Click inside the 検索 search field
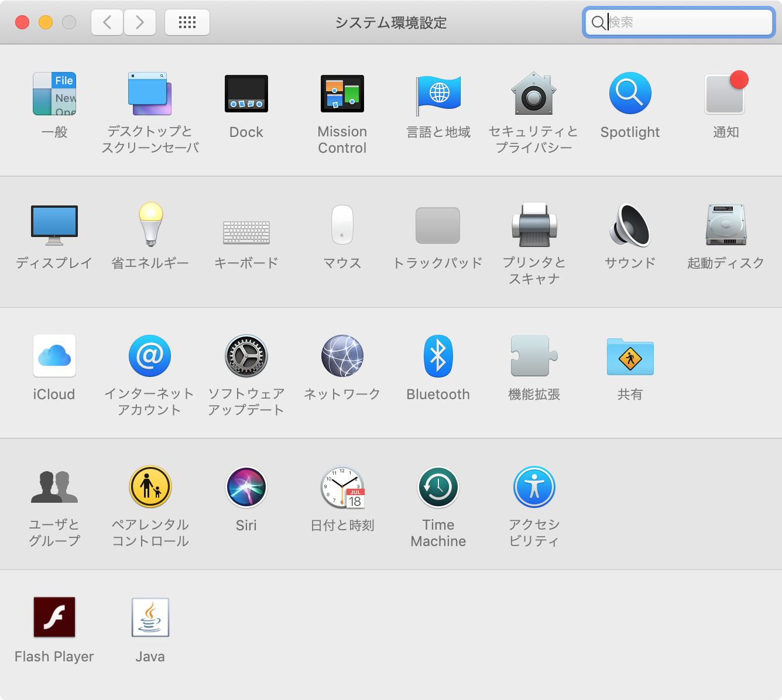The image size is (782, 700). coord(678,22)
